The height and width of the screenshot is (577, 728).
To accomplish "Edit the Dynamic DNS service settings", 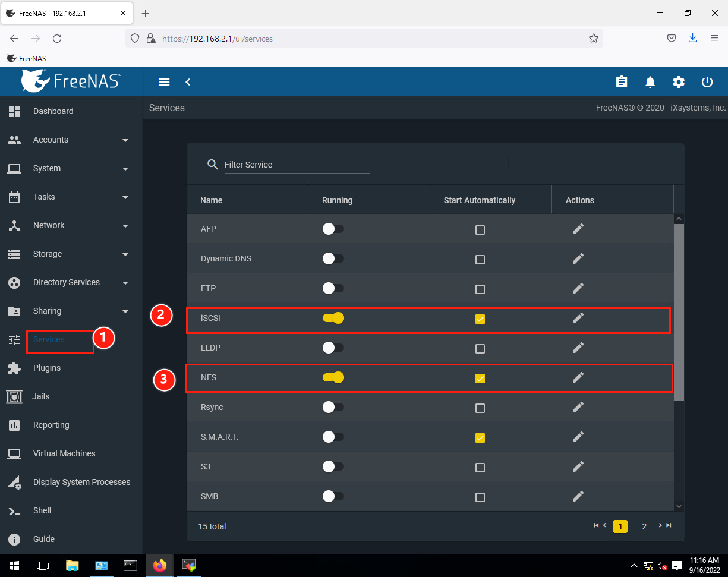I will tap(578, 258).
